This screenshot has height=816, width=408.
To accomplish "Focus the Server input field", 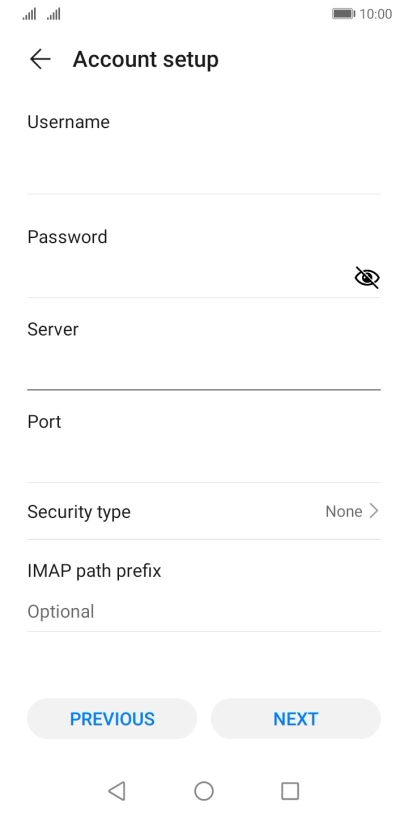I will tap(204, 367).
